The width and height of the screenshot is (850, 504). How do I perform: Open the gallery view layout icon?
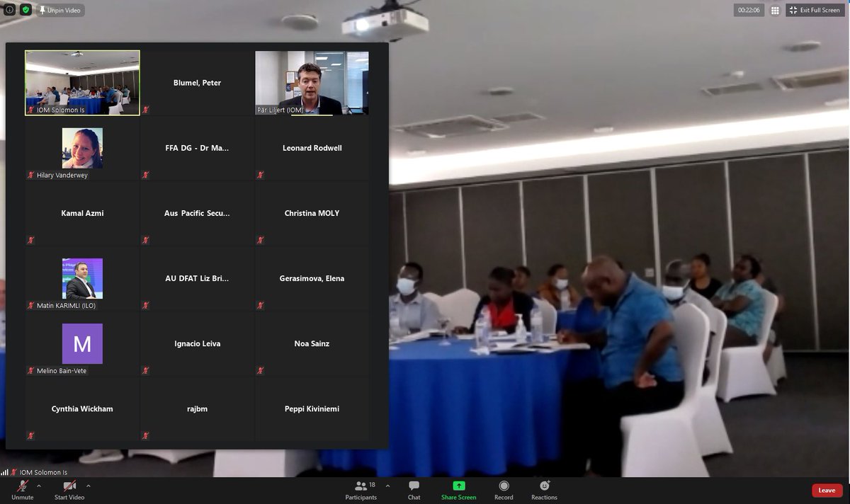click(x=775, y=11)
